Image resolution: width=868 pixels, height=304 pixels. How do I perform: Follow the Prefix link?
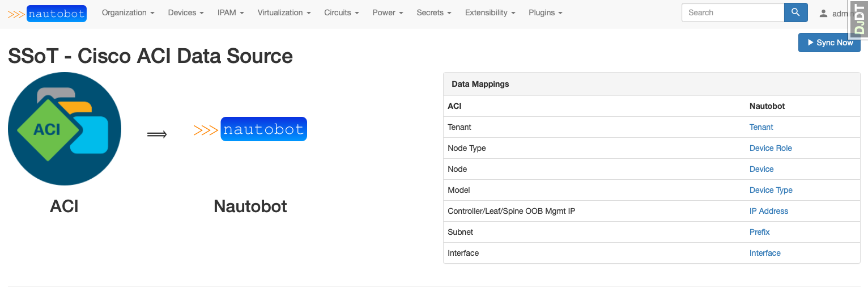point(759,232)
